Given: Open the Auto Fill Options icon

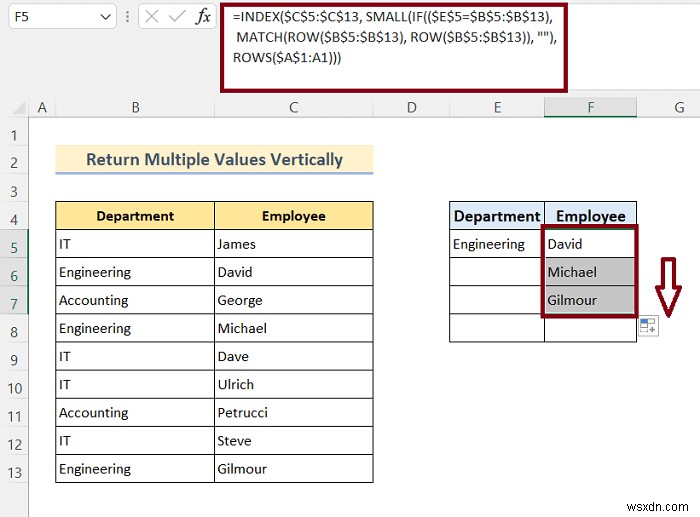Looking at the screenshot, I should (x=648, y=325).
